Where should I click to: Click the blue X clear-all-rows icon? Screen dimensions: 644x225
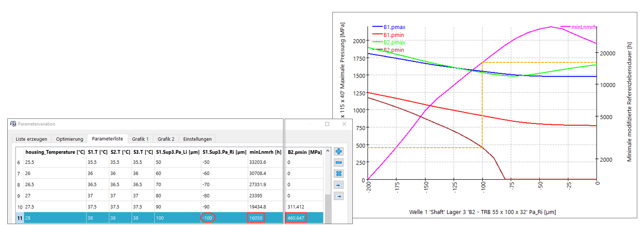click(339, 174)
